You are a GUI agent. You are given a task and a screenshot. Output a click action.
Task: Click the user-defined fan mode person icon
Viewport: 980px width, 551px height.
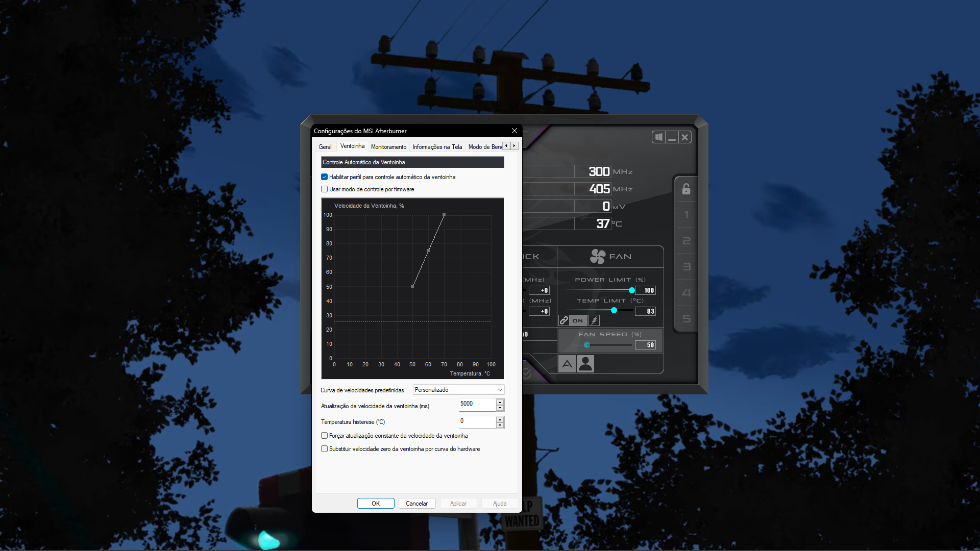(x=585, y=364)
